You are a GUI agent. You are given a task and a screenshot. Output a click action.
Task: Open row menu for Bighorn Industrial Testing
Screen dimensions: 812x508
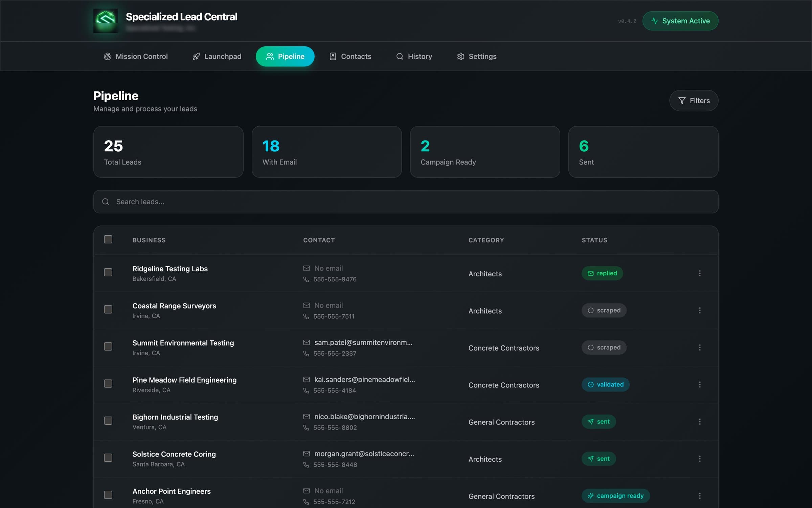700,422
